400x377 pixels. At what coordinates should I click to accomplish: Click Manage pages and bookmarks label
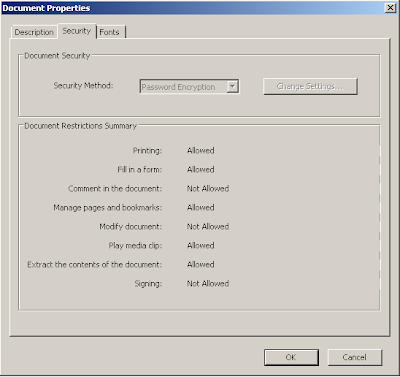tap(108, 208)
